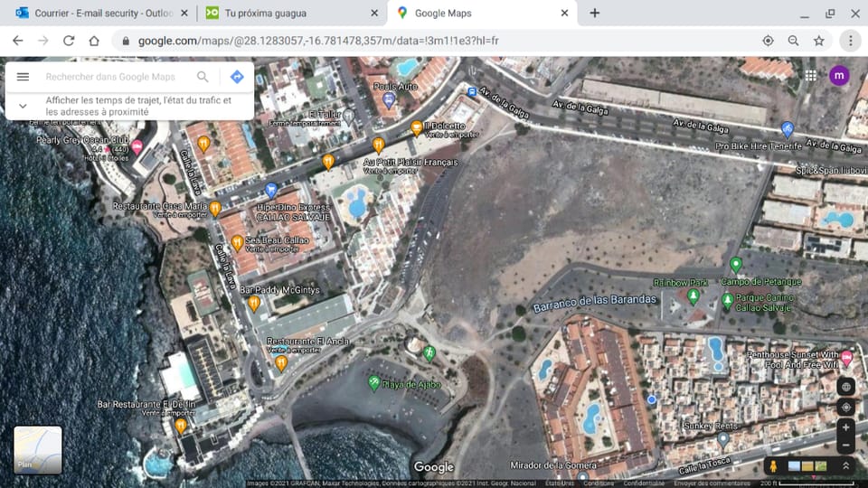Open the address bar location permission icon
The height and width of the screenshot is (488, 868).
click(x=768, y=41)
